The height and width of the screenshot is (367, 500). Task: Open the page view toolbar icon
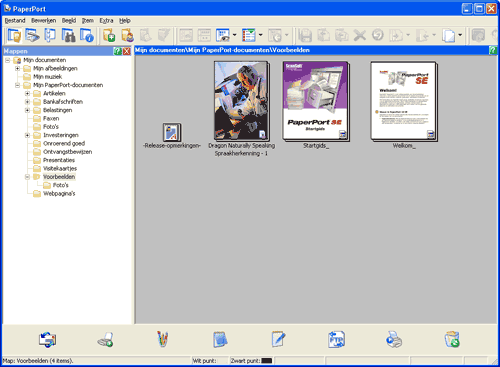(x=50, y=35)
